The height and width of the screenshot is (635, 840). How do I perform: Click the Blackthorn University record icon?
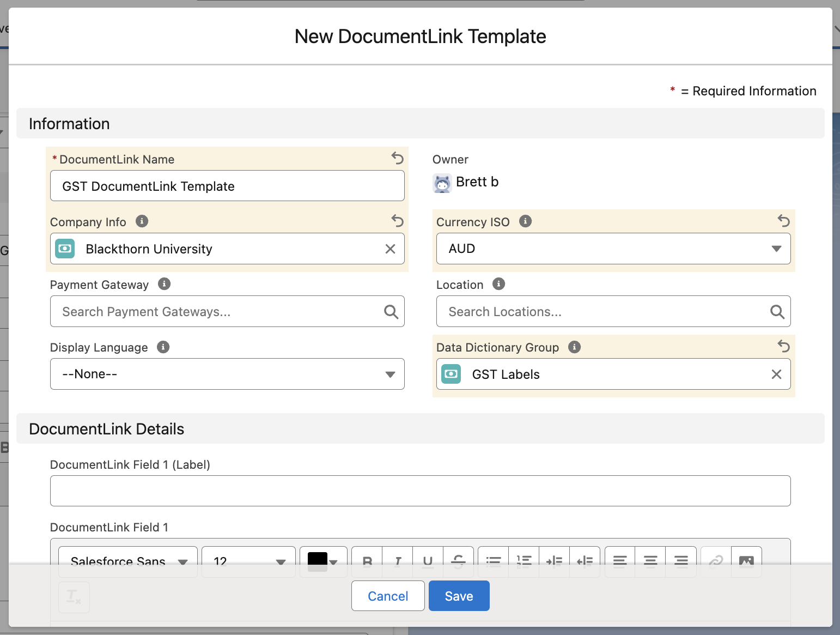pos(65,249)
